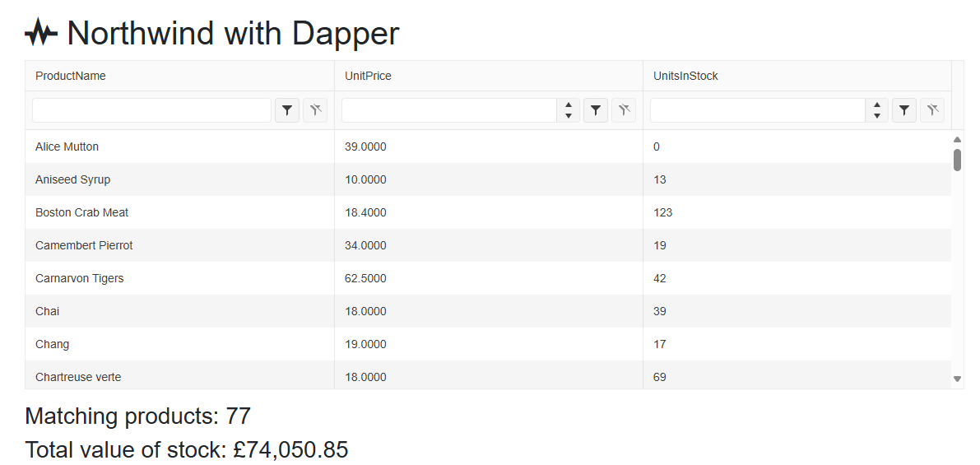
Task: Apply the UnitPrice filter button
Action: [x=596, y=110]
